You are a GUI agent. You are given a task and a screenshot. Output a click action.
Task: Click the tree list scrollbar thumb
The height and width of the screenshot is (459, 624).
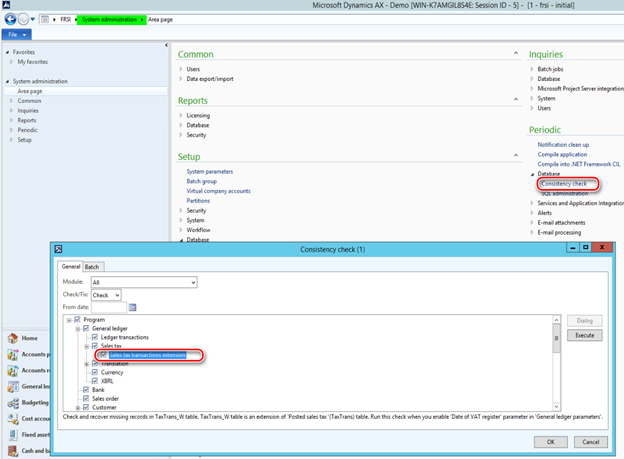tap(556, 338)
